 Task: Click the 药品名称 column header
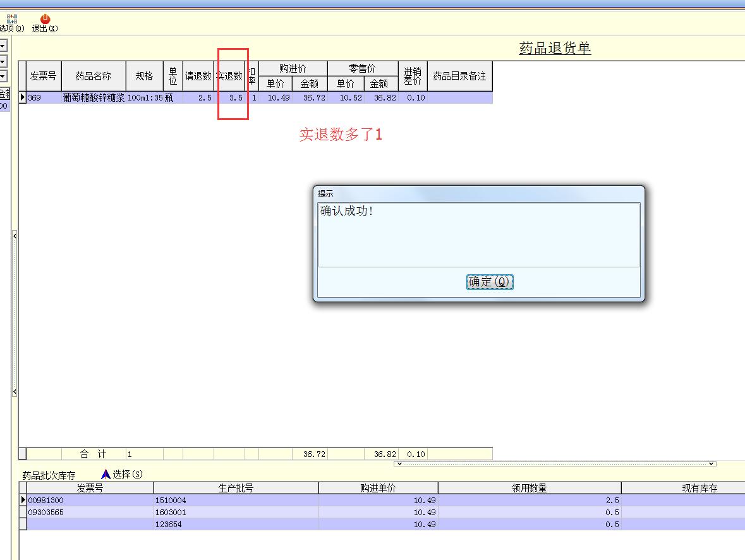(x=93, y=76)
